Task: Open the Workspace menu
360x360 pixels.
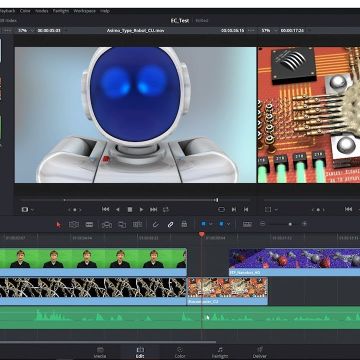Action: coord(85,11)
